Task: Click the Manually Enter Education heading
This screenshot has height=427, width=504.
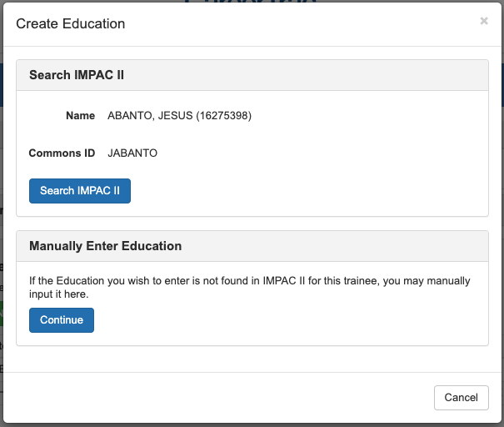Action: (x=105, y=246)
